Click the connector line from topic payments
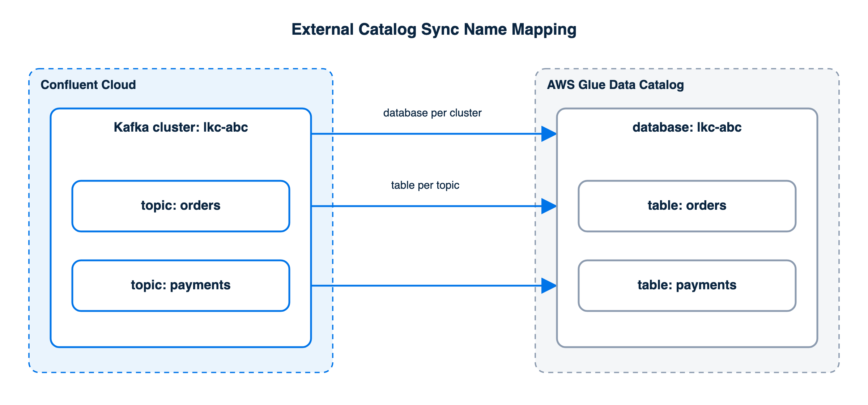Screen dimensions: 868x405 (x=427, y=286)
